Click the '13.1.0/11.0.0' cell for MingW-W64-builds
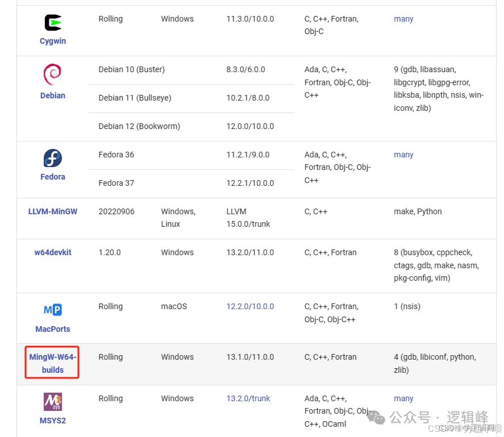Image resolution: width=504 pixels, height=437 pixels. click(250, 357)
